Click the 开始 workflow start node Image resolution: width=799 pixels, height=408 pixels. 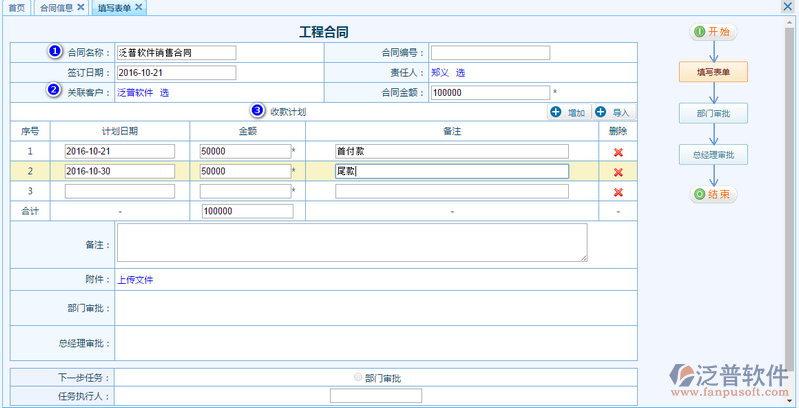click(x=713, y=32)
